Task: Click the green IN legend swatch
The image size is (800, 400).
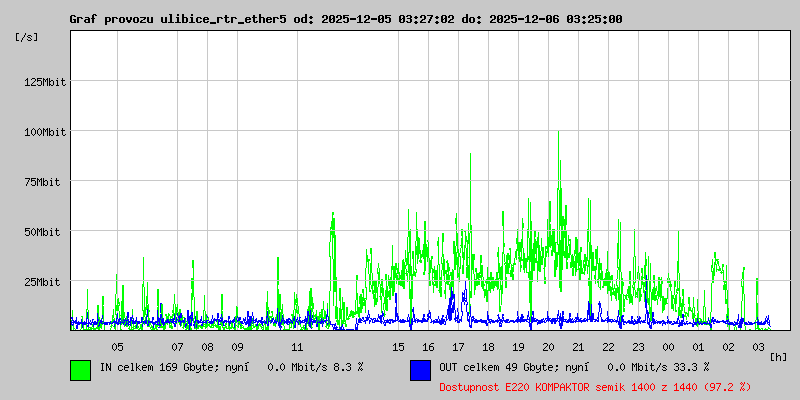Action: pos(80,369)
